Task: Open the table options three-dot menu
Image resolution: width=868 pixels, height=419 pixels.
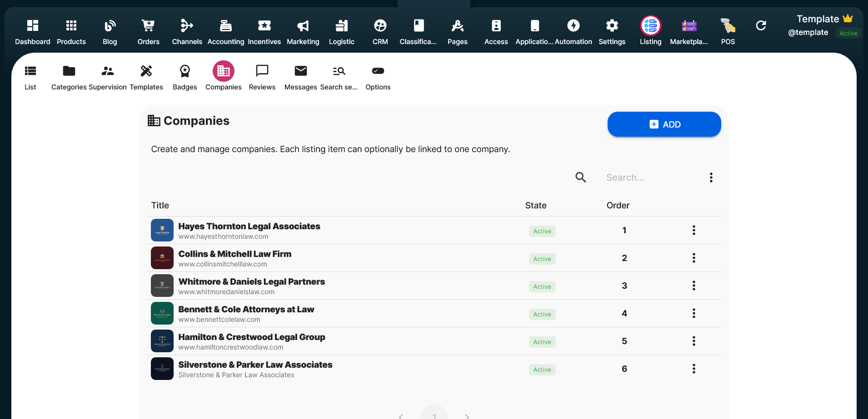Action: click(x=711, y=177)
